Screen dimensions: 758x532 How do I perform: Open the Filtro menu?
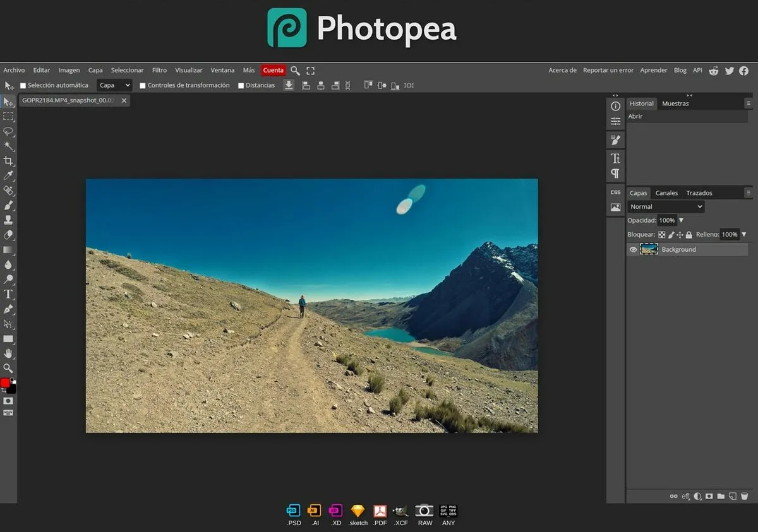159,71
